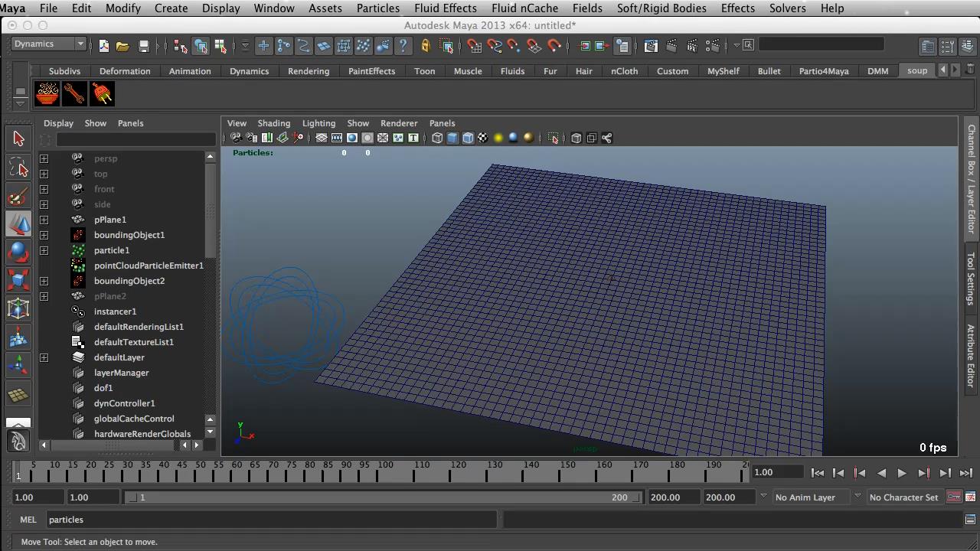Toggle the viewport grid display

[x=321, y=138]
